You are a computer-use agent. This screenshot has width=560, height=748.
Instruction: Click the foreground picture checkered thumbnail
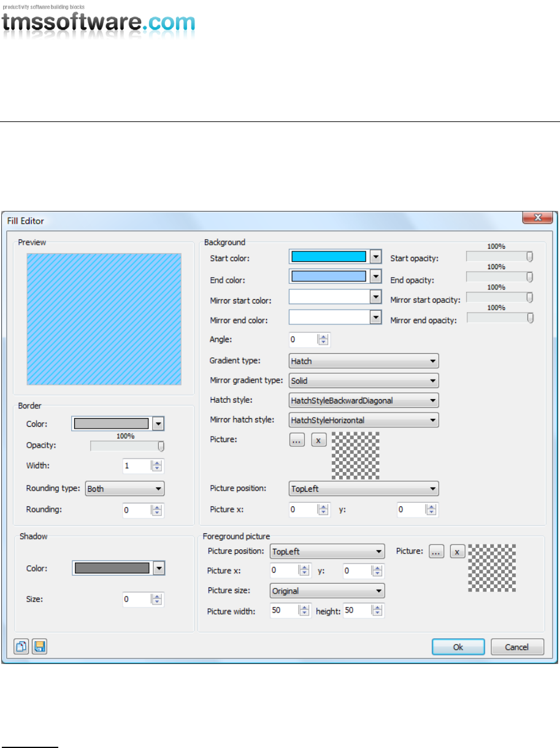point(492,568)
